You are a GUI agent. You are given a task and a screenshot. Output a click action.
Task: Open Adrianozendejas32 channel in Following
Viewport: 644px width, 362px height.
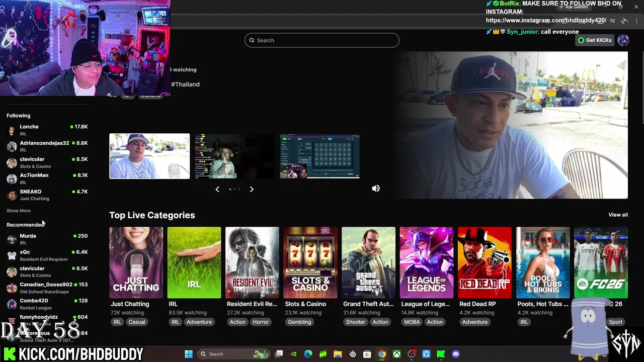point(47,146)
